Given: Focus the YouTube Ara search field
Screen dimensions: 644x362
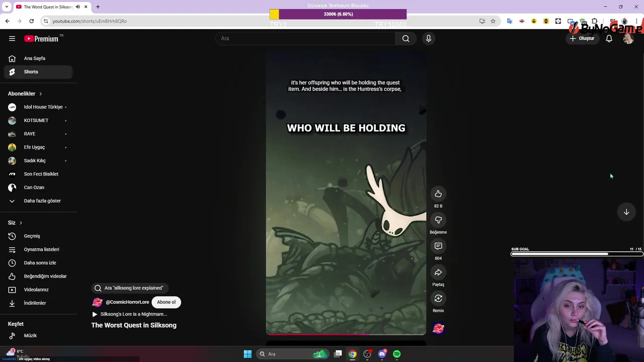Looking at the screenshot, I should (306, 38).
